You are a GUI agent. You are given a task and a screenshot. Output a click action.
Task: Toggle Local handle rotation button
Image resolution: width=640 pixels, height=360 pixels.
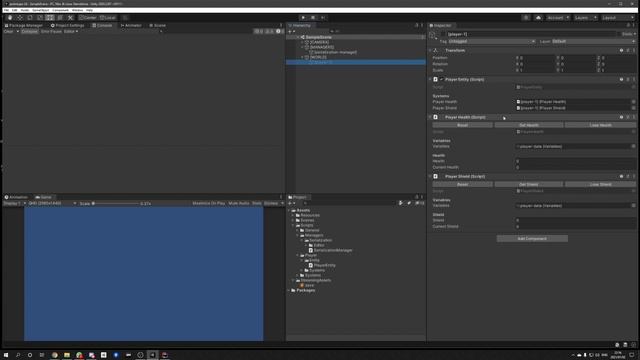coord(108,18)
